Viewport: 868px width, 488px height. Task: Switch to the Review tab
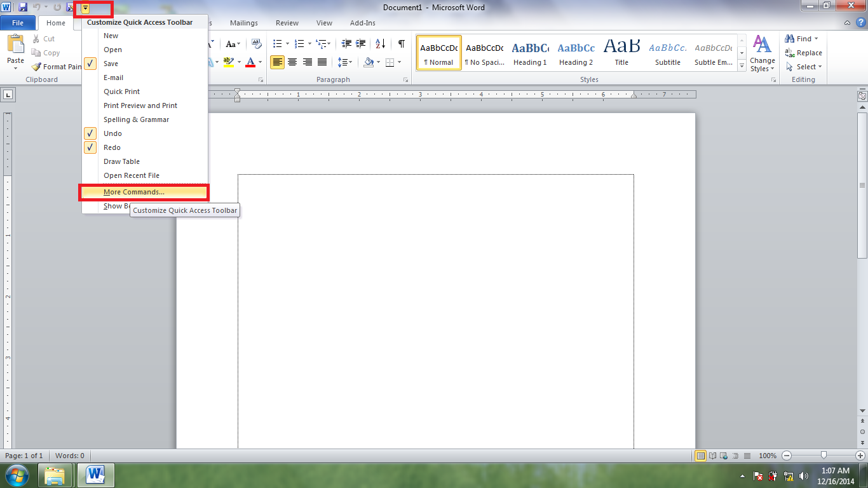tap(287, 23)
